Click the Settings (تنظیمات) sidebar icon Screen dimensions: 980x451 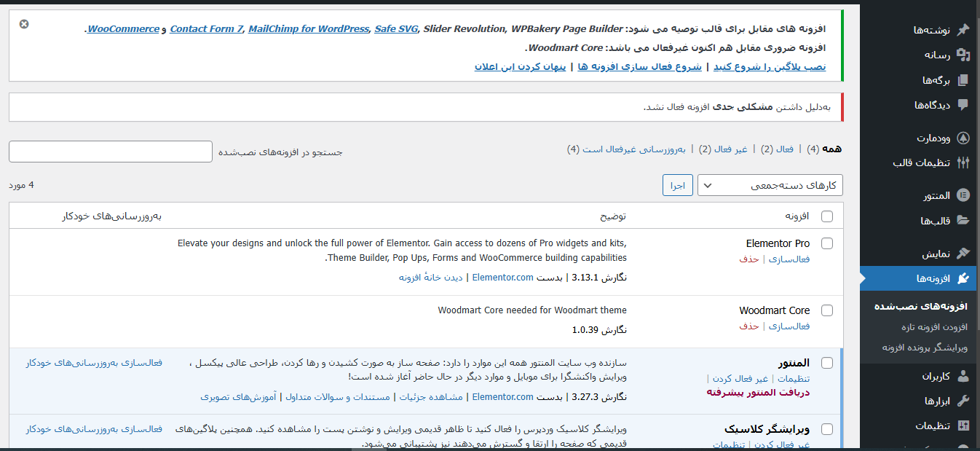(x=963, y=425)
